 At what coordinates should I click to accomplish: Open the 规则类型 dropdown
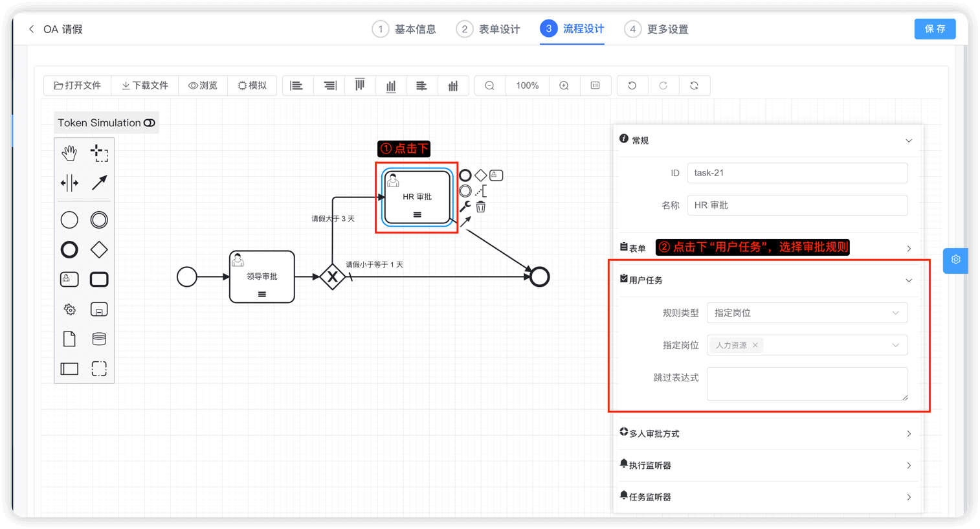807,313
